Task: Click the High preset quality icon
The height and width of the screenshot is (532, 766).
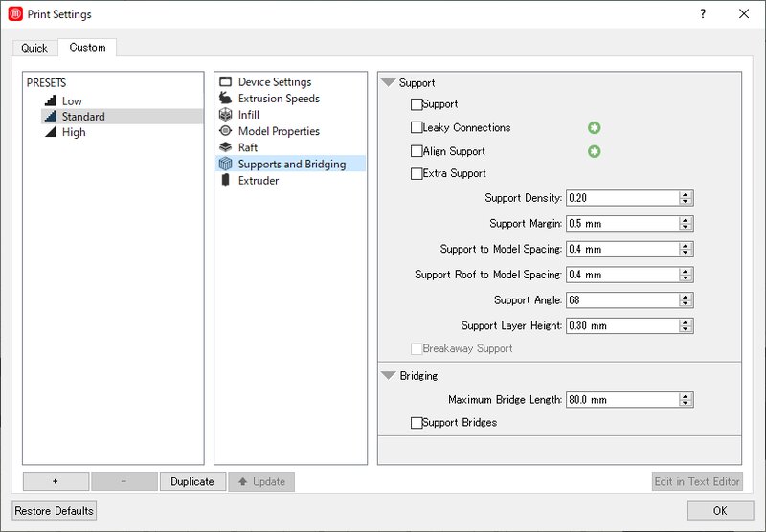Action: click(51, 132)
